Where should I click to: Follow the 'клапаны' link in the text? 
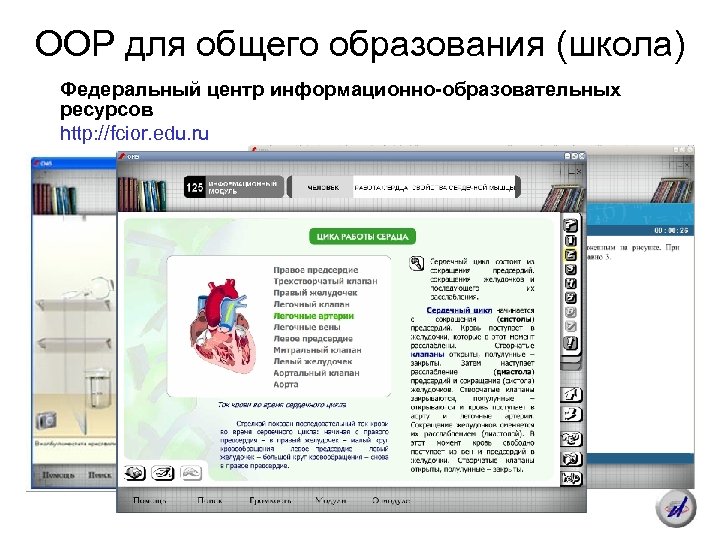pyautogui.click(x=427, y=354)
